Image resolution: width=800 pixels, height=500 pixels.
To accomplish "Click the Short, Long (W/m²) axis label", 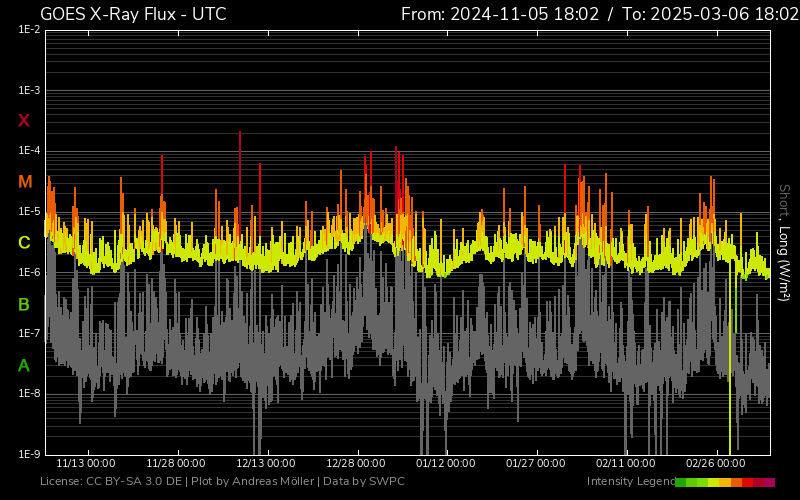I will click(785, 242).
